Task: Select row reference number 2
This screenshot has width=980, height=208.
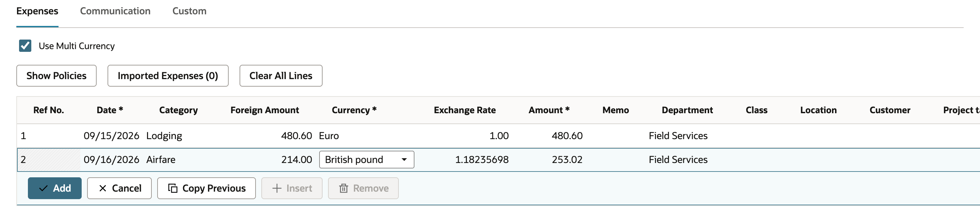Action: pos(23,160)
